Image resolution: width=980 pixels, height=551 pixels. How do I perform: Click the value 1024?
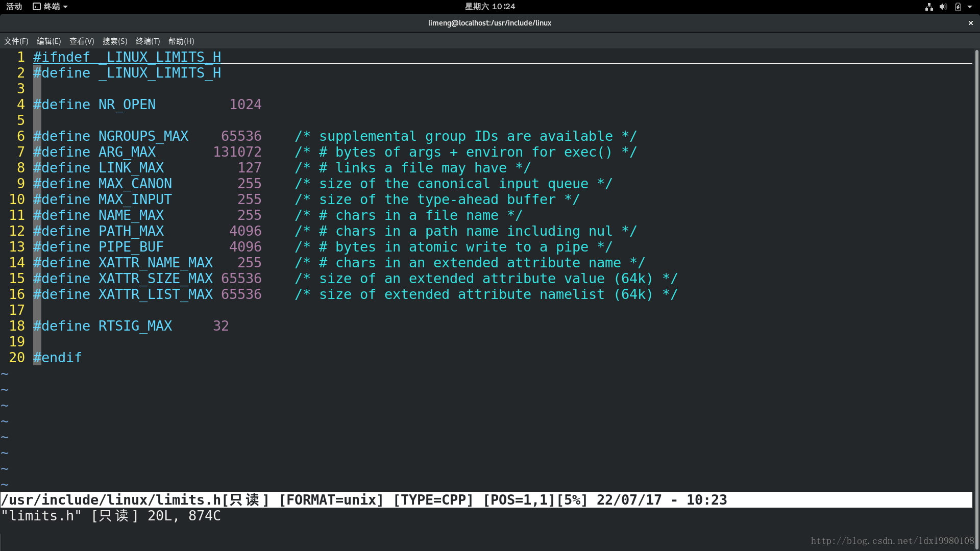(246, 105)
